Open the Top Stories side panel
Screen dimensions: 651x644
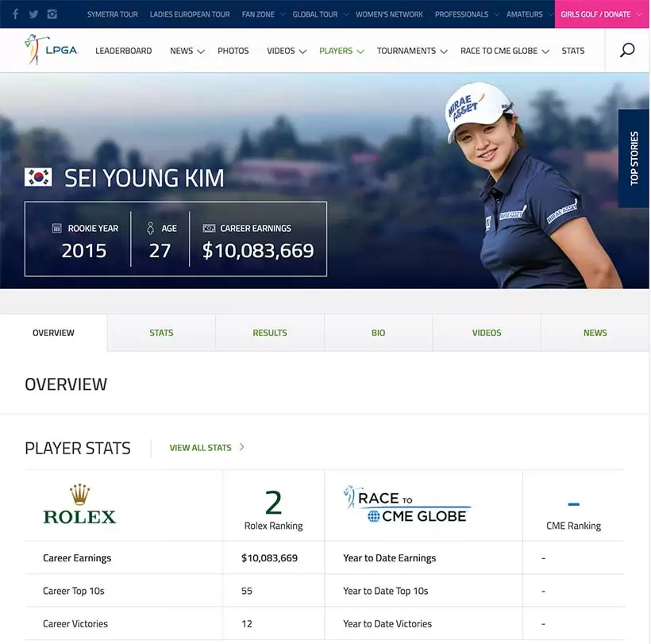[x=634, y=159]
